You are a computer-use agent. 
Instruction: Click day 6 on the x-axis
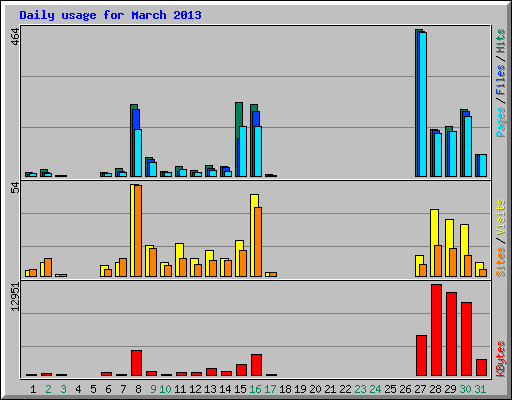click(108, 389)
